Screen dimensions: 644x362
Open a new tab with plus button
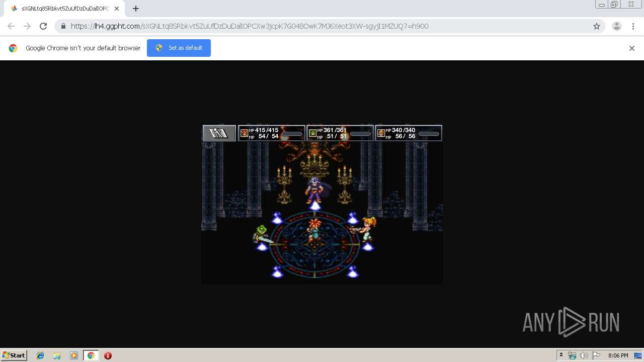click(136, 9)
